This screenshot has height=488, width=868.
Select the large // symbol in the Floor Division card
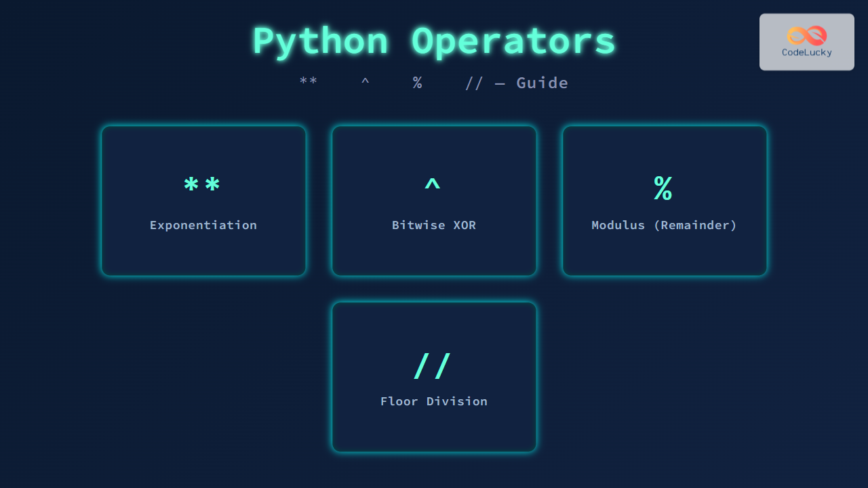point(433,366)
